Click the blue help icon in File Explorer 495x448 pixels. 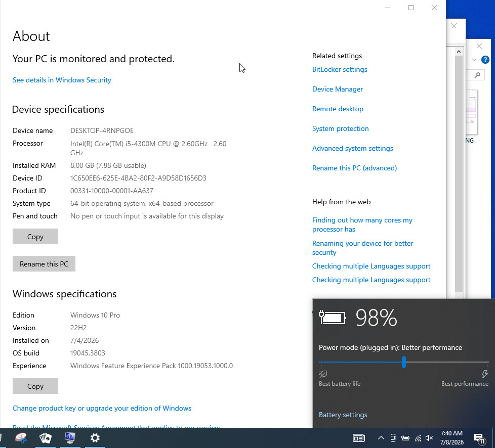click(x=485, y=60)
